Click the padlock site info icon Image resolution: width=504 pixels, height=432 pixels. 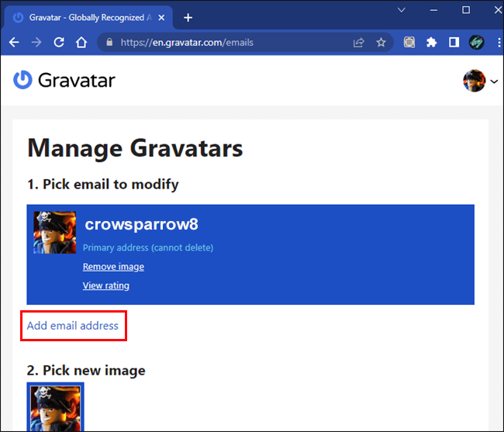[x=109, y=42]
